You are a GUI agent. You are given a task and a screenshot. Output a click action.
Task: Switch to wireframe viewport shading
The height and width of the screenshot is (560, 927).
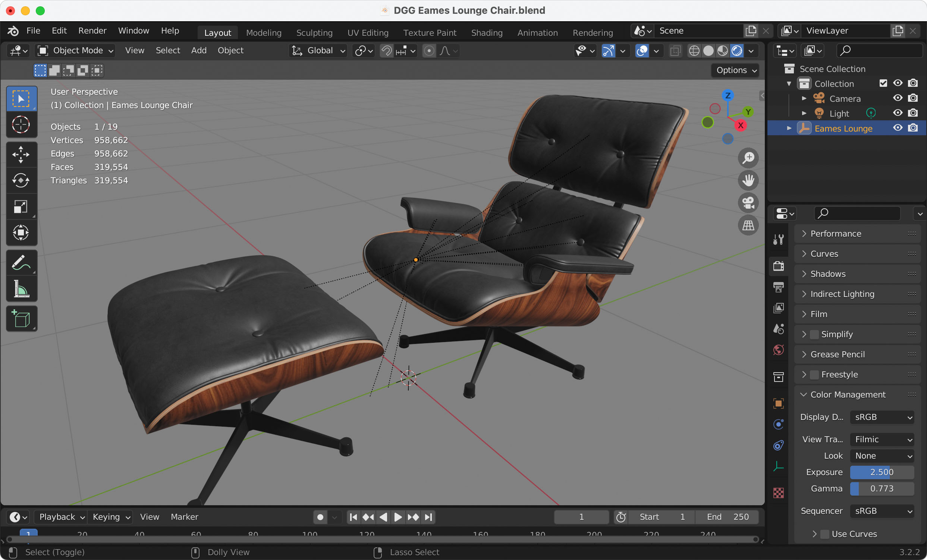(x=694, y=51)
